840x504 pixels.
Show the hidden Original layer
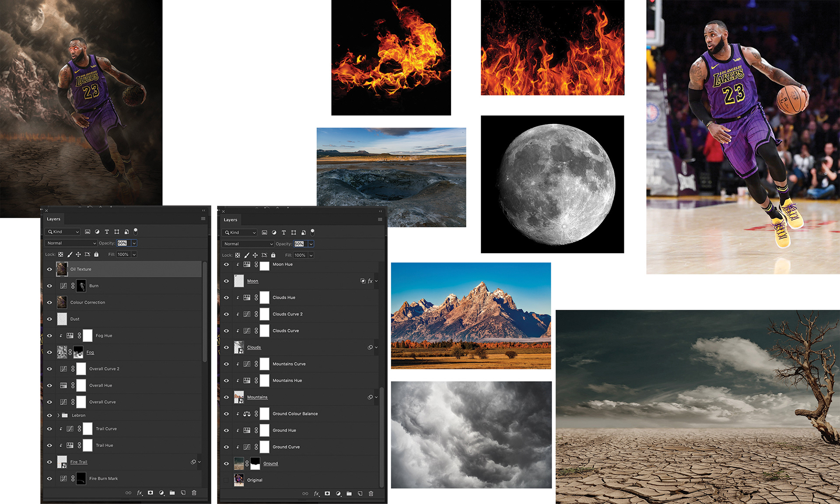[x=226, y=480]
